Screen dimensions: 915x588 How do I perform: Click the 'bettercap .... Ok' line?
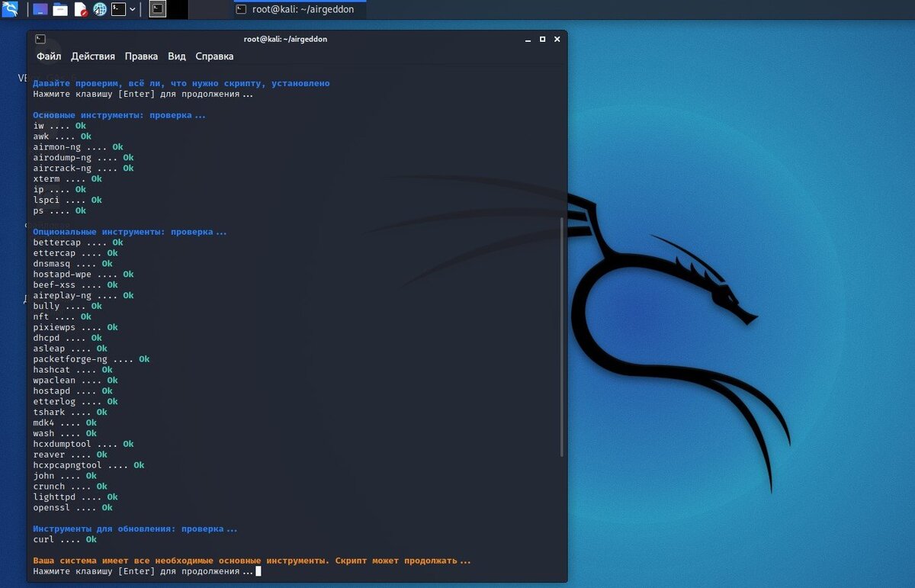click(78, 243)
